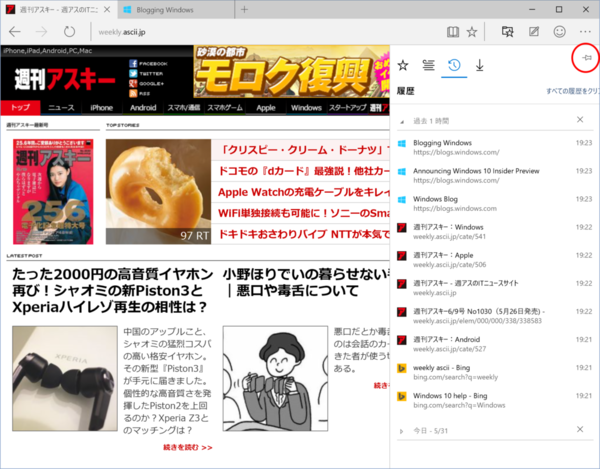Open Announcing Windows 10 Insider Preview entry
The image size is (600, 469).
click(x=495, y=175)
